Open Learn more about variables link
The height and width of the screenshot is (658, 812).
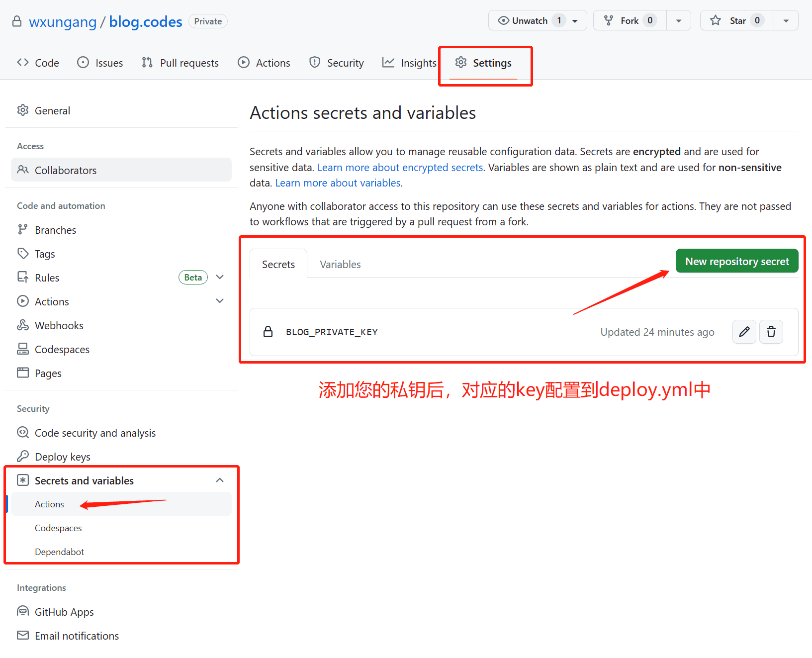(x=338, y=183)
